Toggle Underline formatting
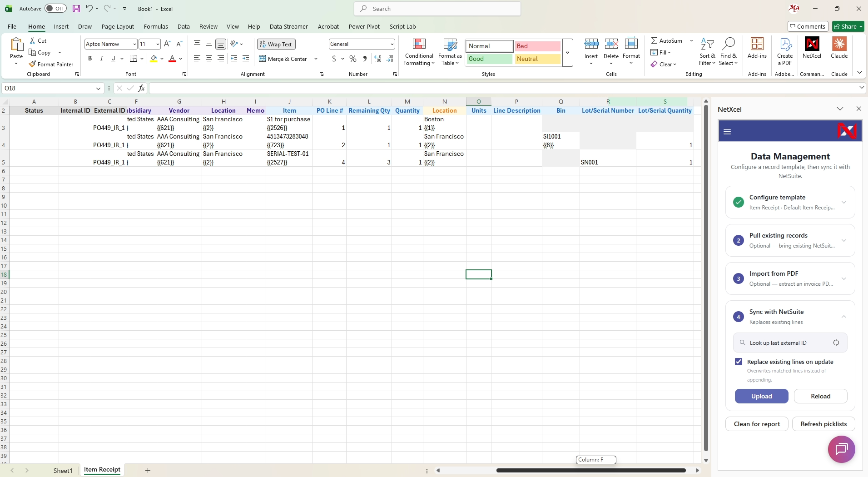 (x=113, y=59)
